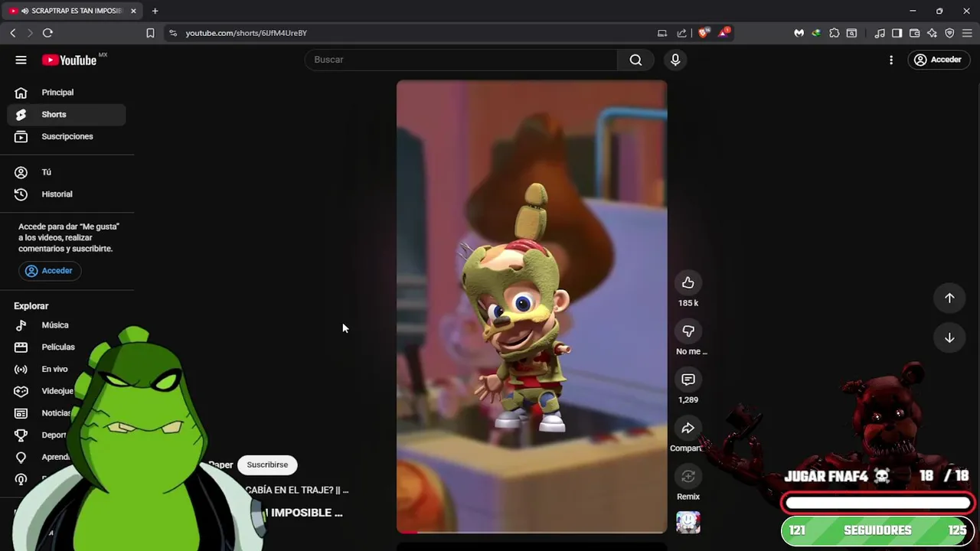
Task: Open Brave Rewards triangle icon
Action: click(724, 33)
